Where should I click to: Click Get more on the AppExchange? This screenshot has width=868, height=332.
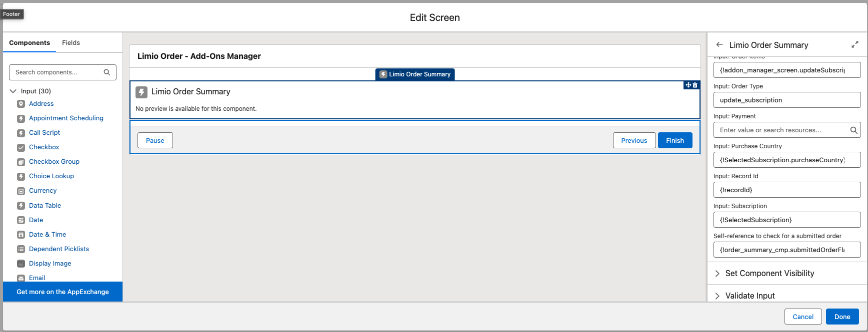click(62, 292)
